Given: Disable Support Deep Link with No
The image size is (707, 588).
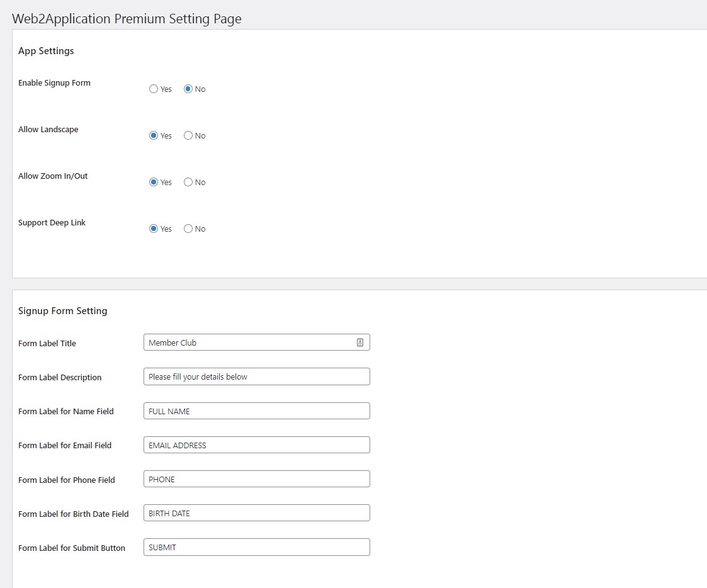Looking at the screenshot, I should point(188,229).
